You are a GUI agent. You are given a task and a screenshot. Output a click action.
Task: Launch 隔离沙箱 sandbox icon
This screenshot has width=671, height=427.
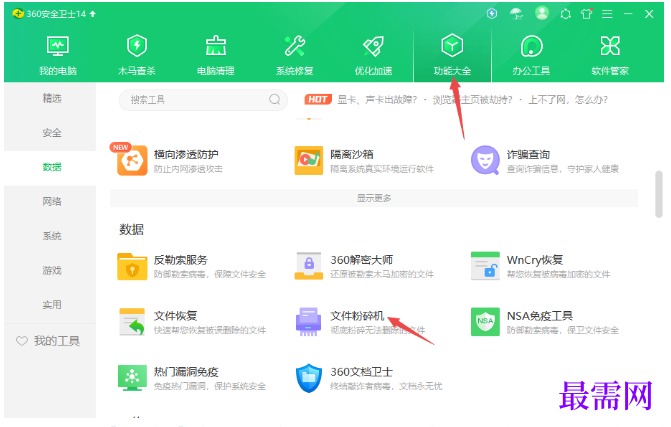click(309, 160)
